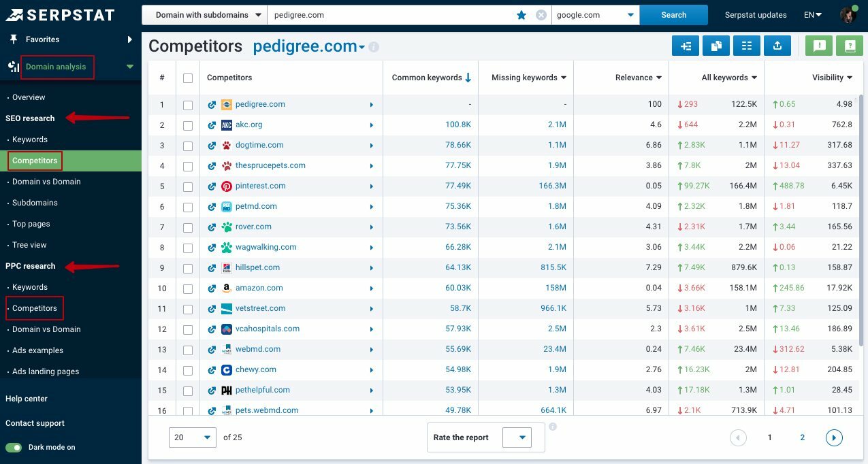The image size is (868, 464).
Task: Expand the pedigree.com title dropdown arrow
Action: pyautogui.click(x=362, y=48)
